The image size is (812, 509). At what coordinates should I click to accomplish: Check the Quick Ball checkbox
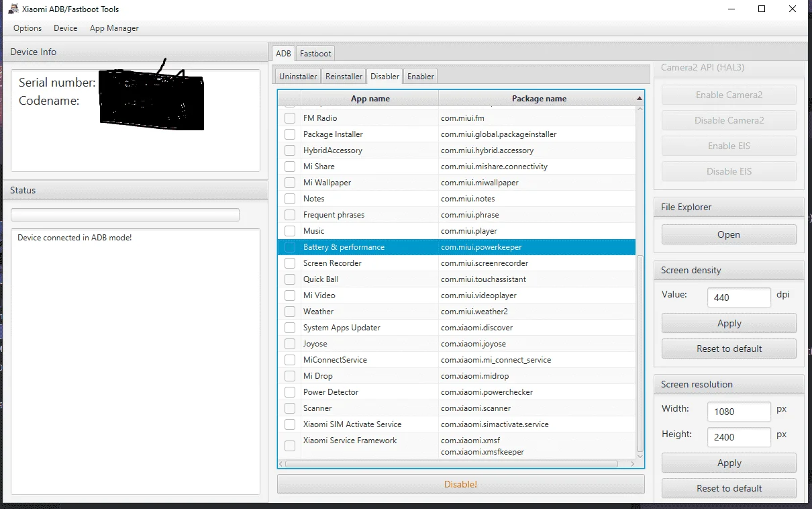(290, 279)
